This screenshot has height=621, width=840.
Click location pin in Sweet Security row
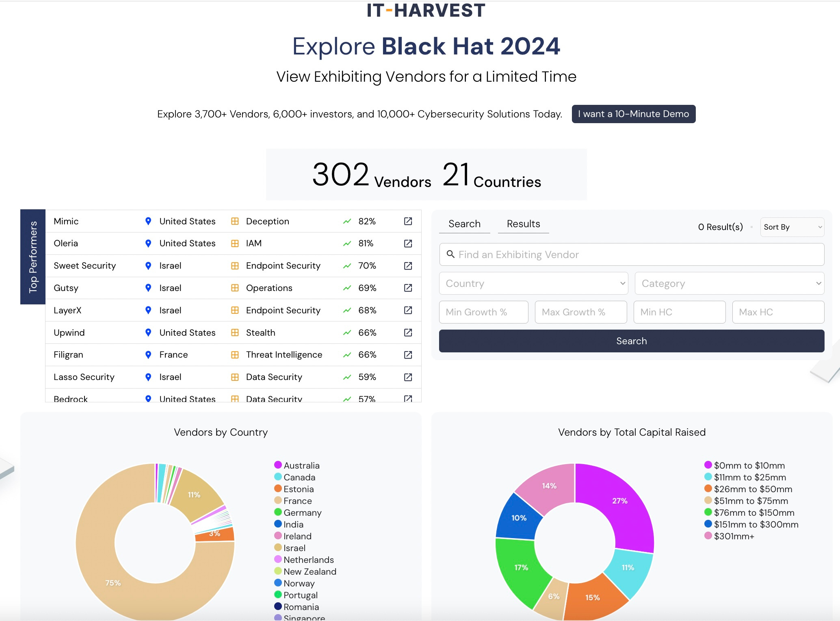click(148, 266)
